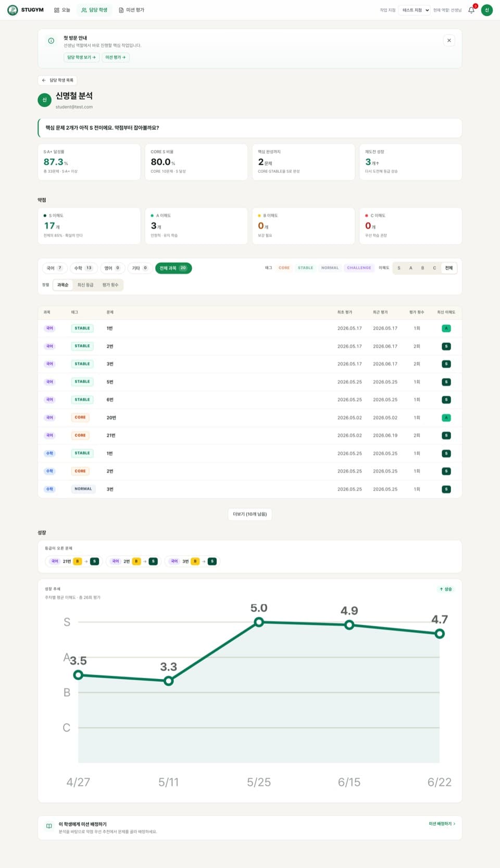Click the date 2026.06.19 in 21번 row
Viewport: 500px width, 868px height.
385,435
